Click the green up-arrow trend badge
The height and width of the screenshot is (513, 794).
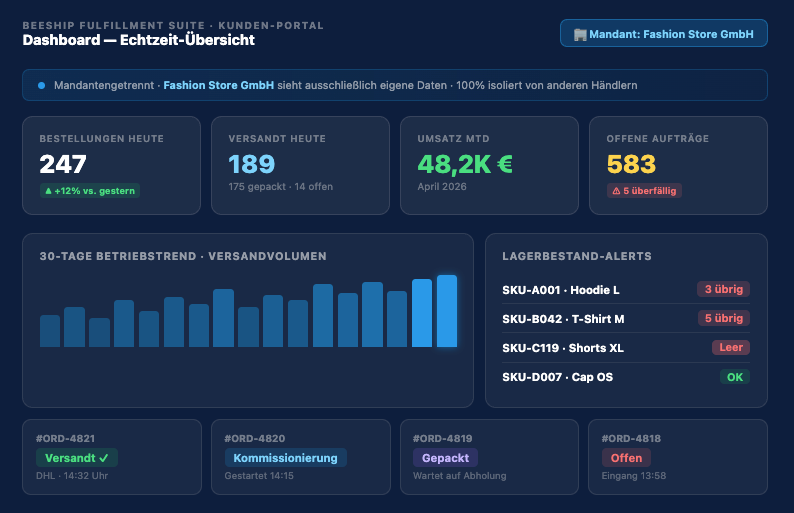89,191
